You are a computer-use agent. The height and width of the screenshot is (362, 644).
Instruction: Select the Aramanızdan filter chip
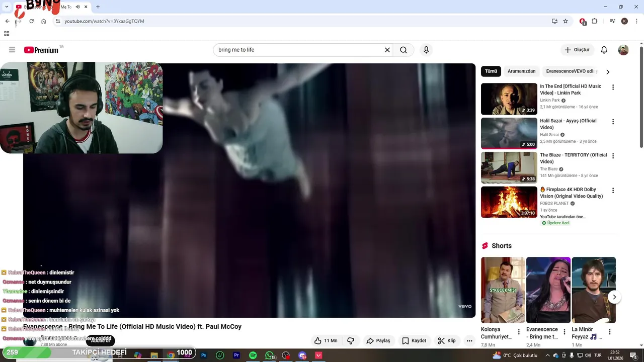coord(521,71)
